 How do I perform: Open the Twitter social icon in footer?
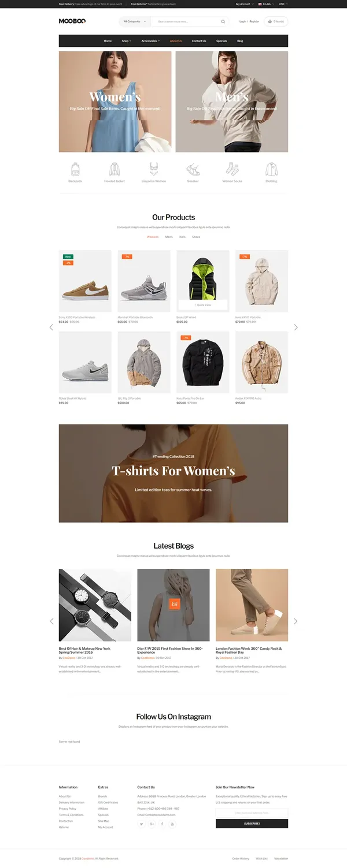142,824
